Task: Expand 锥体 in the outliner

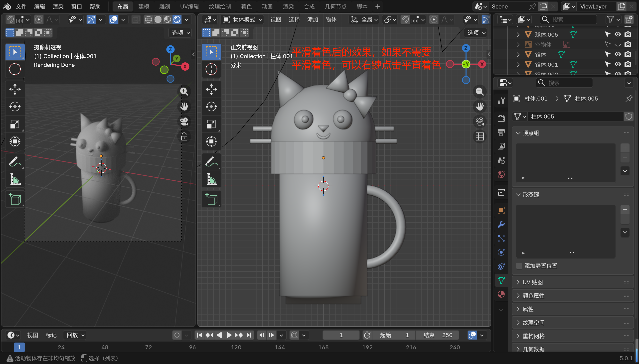Action: pyautogui.click(x=518, y=54)
